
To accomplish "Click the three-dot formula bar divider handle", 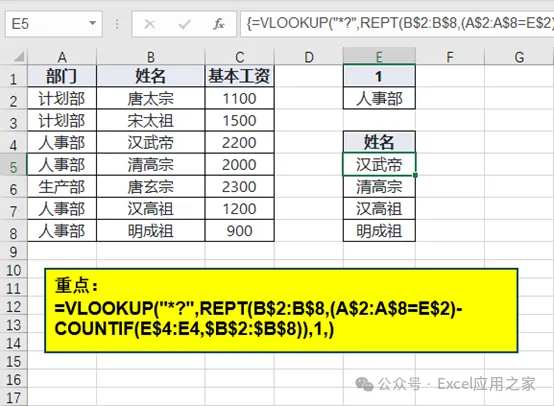I will (x=117, y=24).
